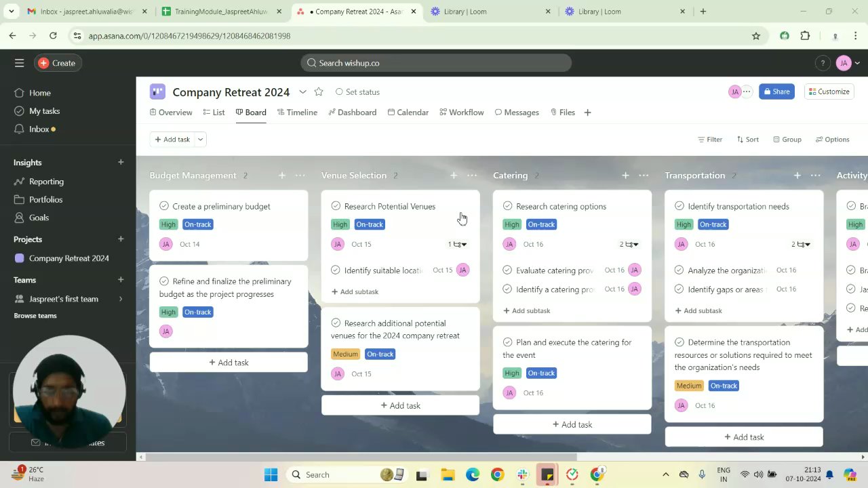Mark Determine the transportation resources complete
868x488 pixels.
tap(679, 342)
